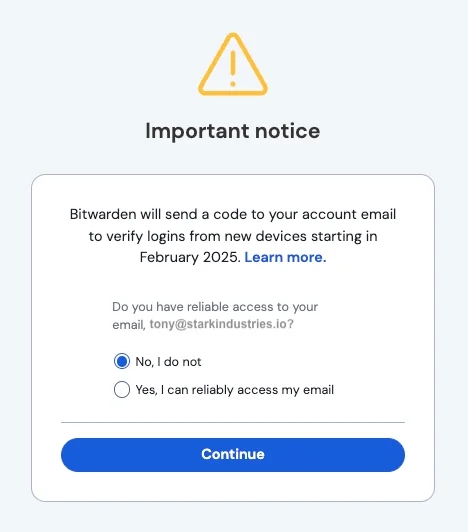468x532 pixels.
Task: Continue with the blue Continue button
Action: (x=233, y=455)
